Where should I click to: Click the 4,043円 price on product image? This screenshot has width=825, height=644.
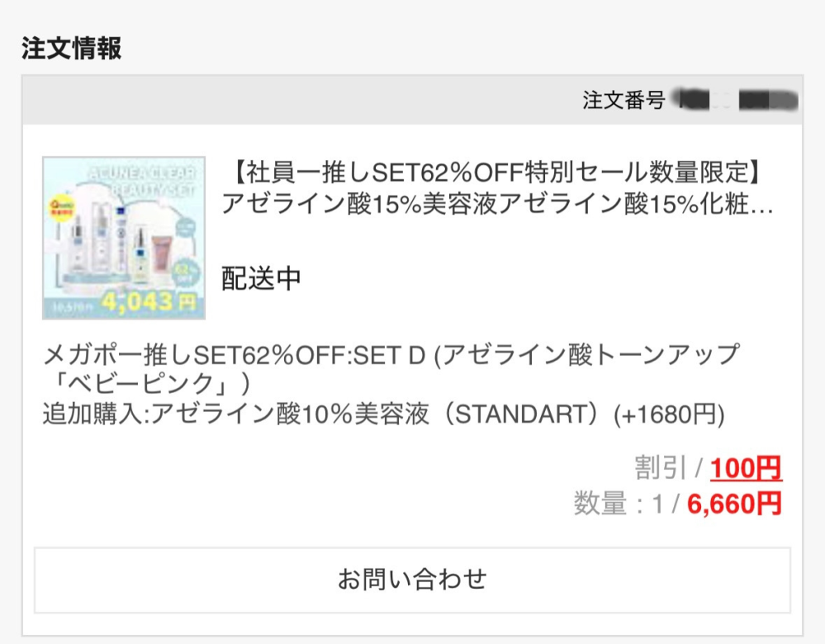149,302
